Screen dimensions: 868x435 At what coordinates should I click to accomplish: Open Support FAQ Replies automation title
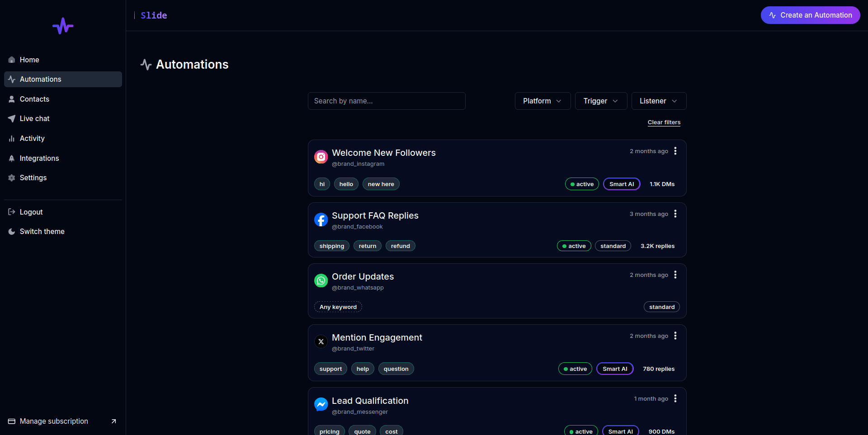click(x=375, y=215)
